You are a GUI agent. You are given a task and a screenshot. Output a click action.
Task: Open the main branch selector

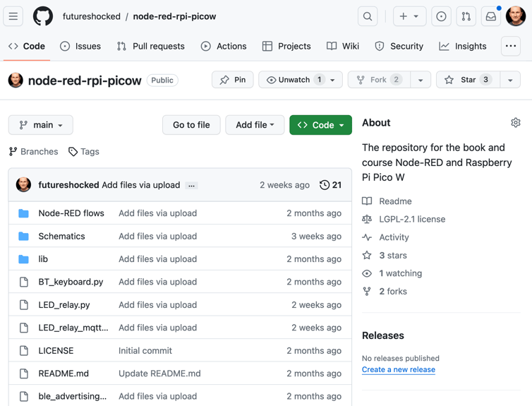pyautogui.click(x=41, y=125)
